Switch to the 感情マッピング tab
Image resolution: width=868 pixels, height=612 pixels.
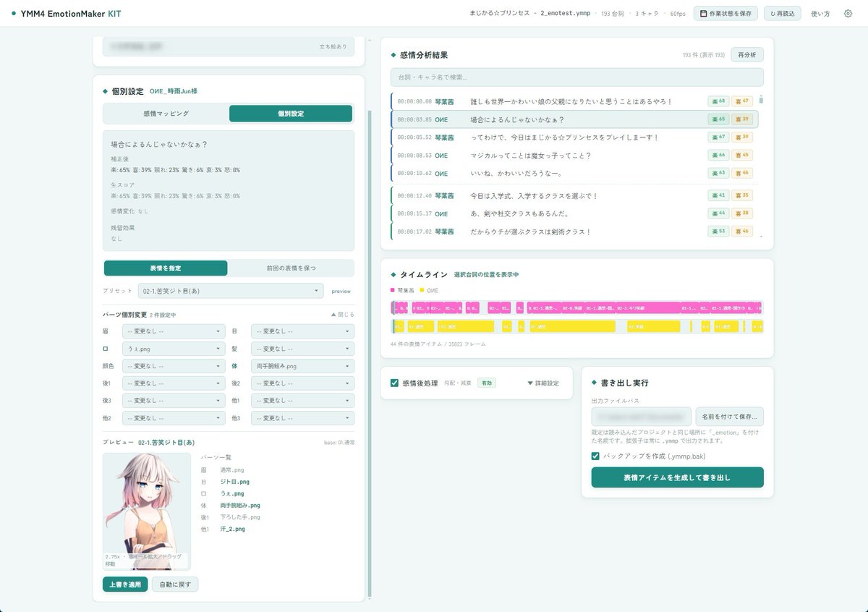[166, 114]
